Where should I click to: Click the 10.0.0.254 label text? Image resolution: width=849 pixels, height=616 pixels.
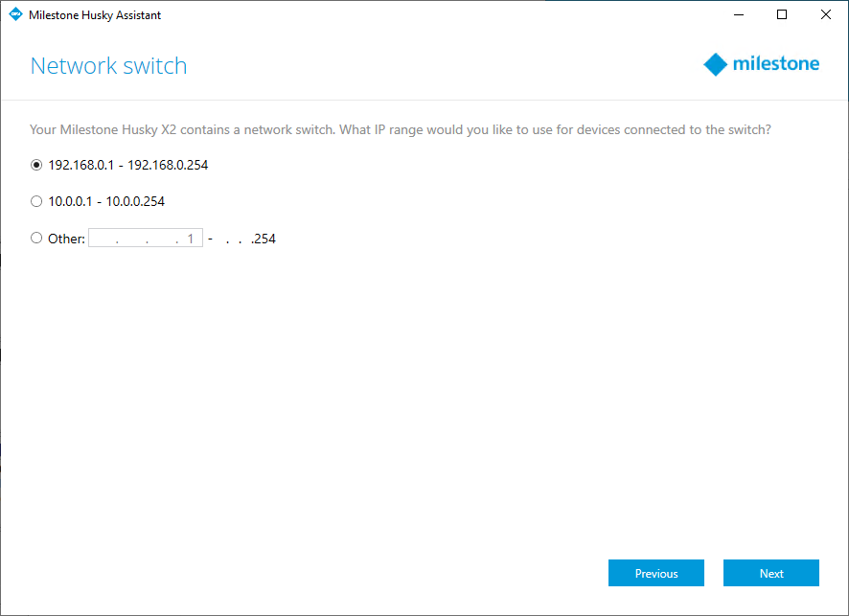point(135,201)
